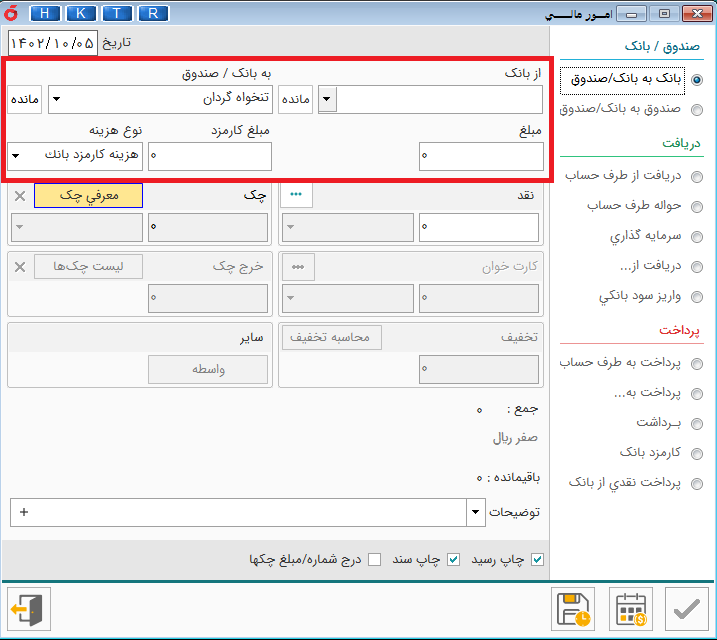Viewport: 717px width, 640px height.
Task: Select حواله طرف حساب option
Action: (696, 207)
